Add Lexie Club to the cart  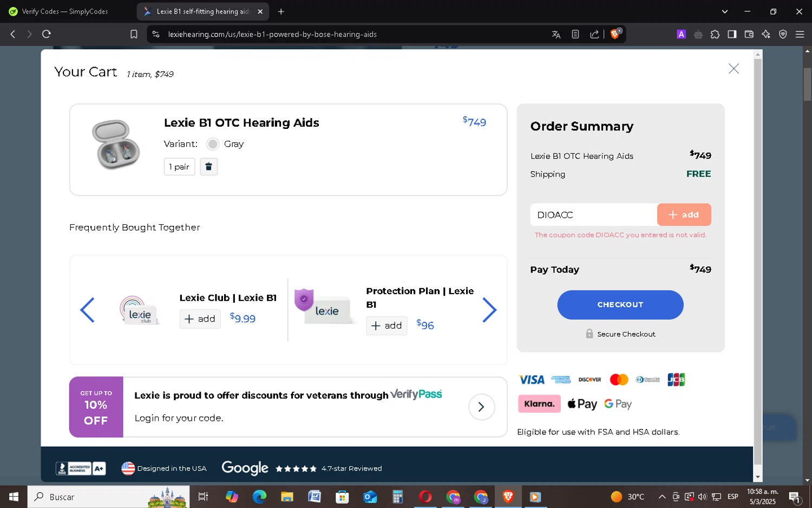[x=200, y=319]
